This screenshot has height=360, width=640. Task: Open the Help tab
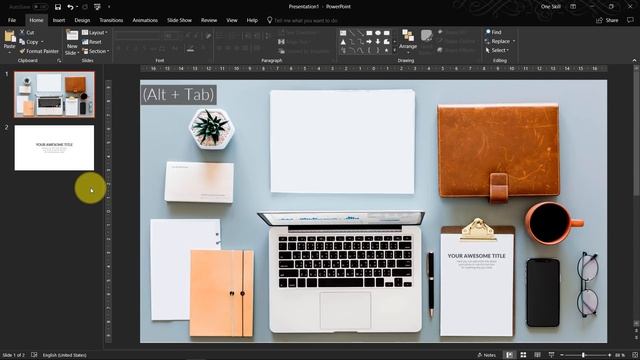[252, 20]
